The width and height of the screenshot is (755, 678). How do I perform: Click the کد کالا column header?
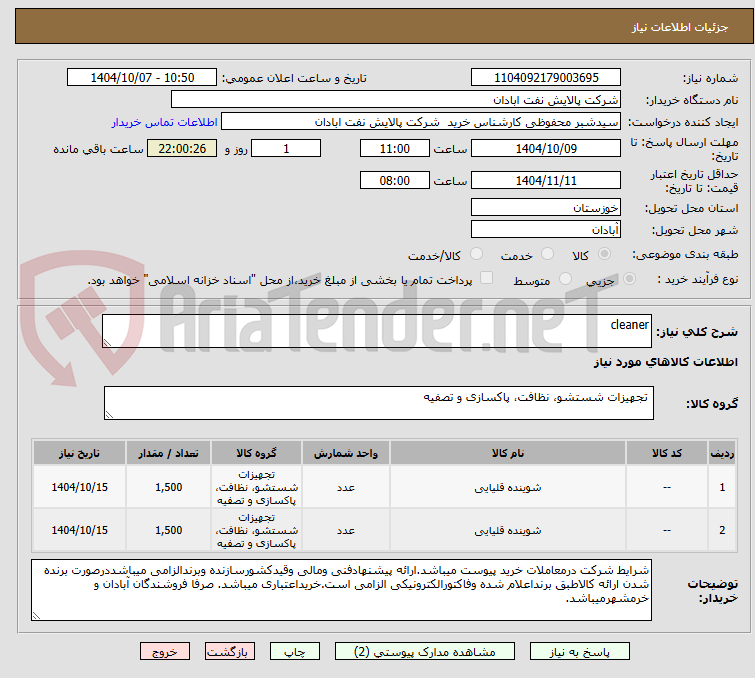666,453
